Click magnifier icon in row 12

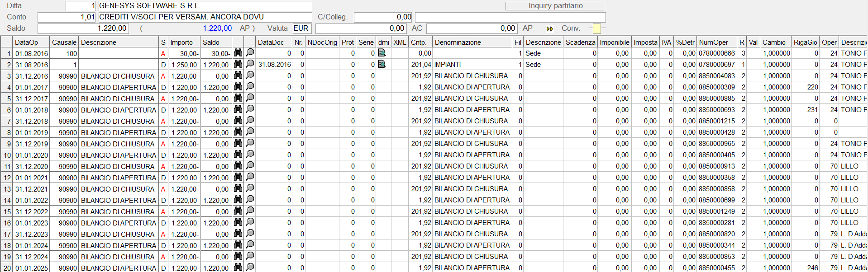[x=250, y=177]
